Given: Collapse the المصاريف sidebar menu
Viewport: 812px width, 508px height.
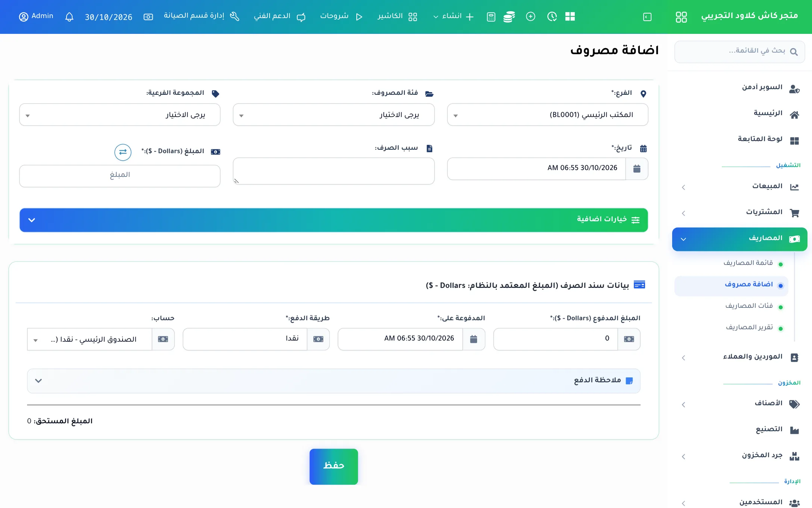Looking at the screenshot, I should pos(740,239).
